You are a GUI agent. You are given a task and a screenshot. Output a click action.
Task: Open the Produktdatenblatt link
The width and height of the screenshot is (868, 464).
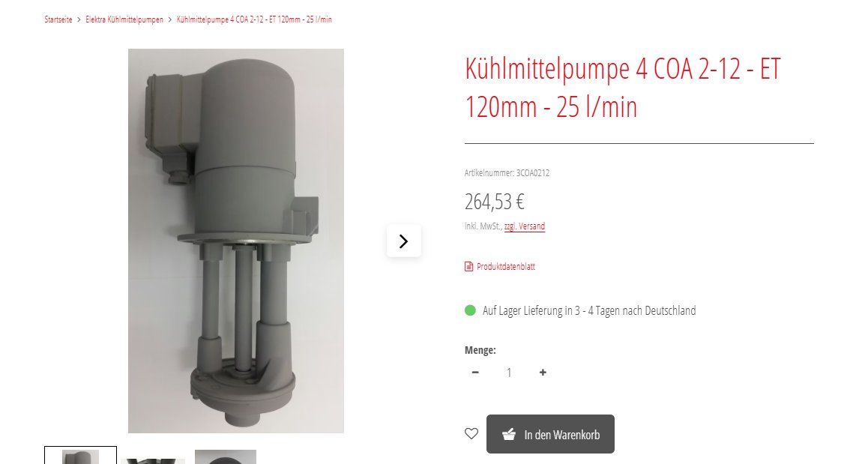(x=506, y=266)
